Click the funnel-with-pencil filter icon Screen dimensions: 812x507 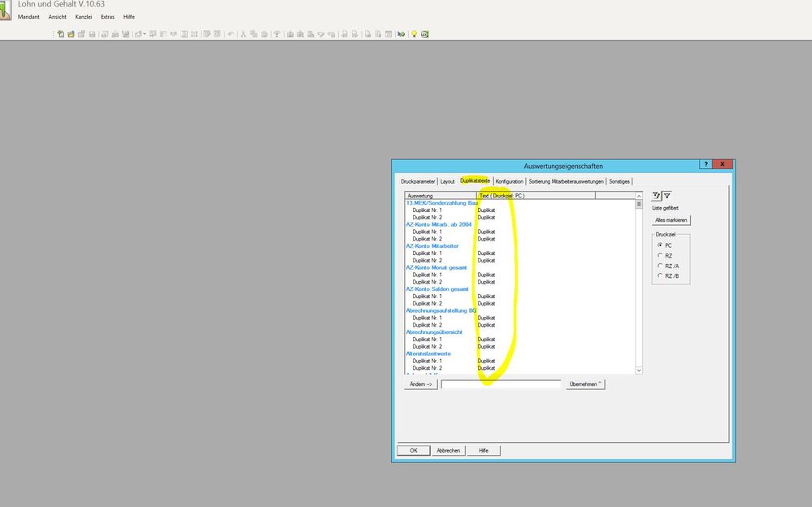[657, 196]
